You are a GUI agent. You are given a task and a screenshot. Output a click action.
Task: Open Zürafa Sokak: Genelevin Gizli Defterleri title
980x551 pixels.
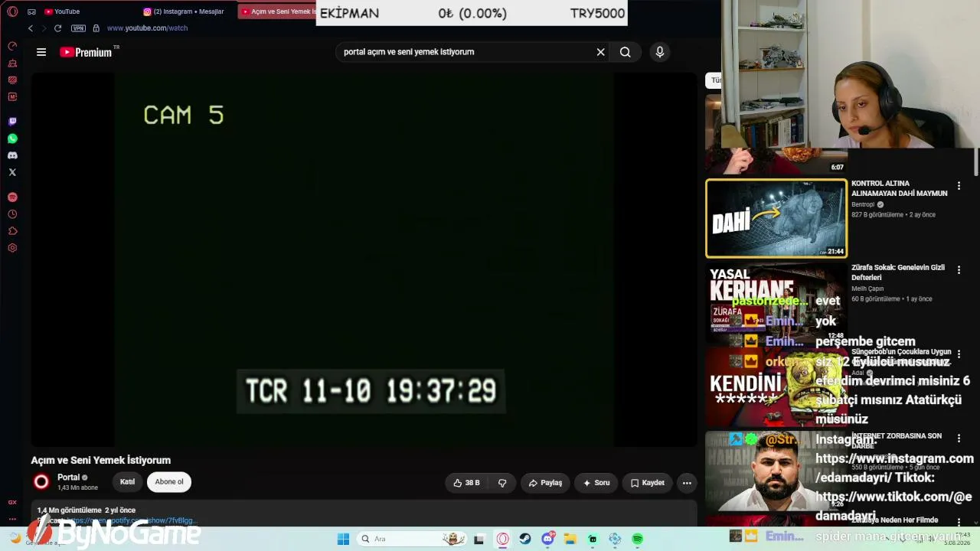click(x=898, y=272)
